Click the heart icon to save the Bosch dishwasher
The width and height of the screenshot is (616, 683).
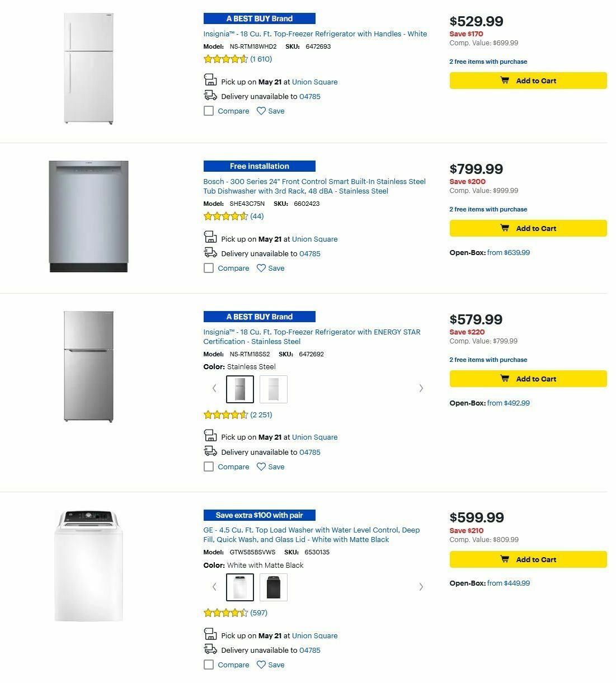click(x=261, y=268)
